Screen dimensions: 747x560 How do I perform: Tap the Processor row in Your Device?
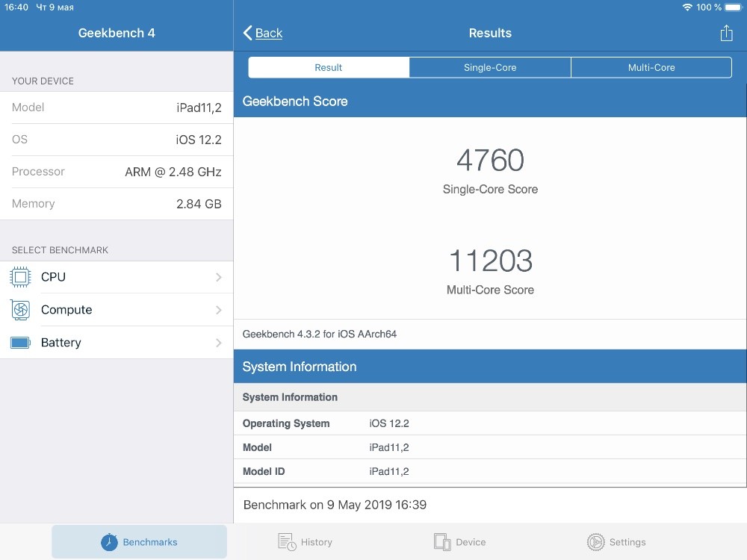pyautogui.click(x=117, y=172)
